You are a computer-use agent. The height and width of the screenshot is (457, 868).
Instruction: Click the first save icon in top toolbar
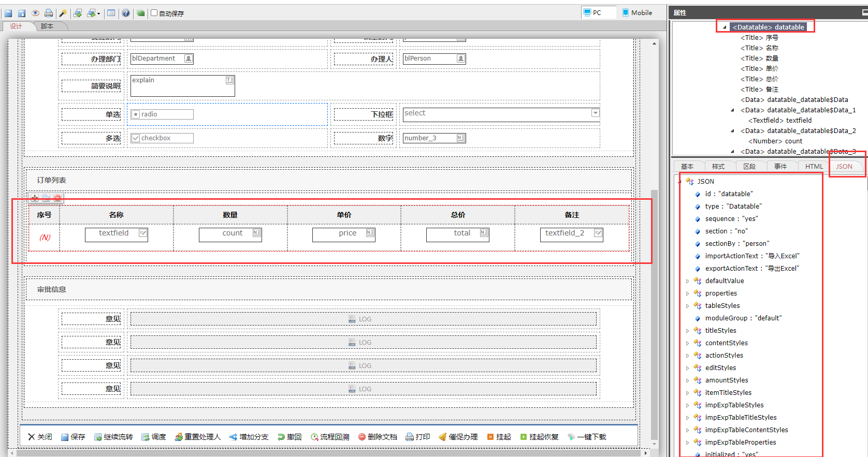coord(8,13)
